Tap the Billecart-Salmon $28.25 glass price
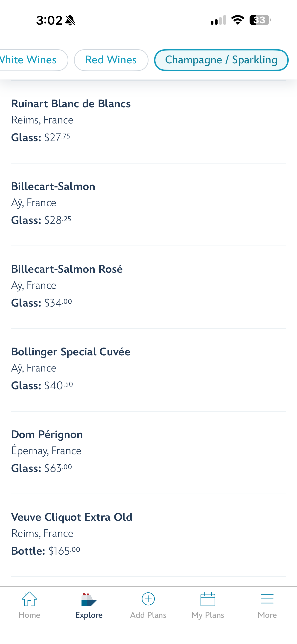This screenshot has height=644, width=297. (58, 220)
